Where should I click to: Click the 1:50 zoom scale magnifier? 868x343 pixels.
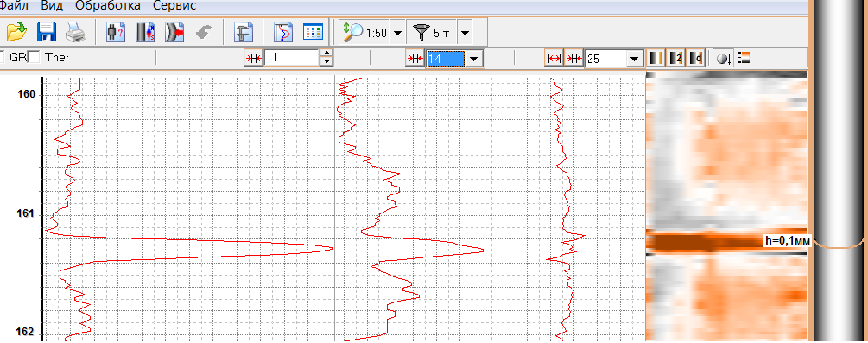(x=364, y=33)
